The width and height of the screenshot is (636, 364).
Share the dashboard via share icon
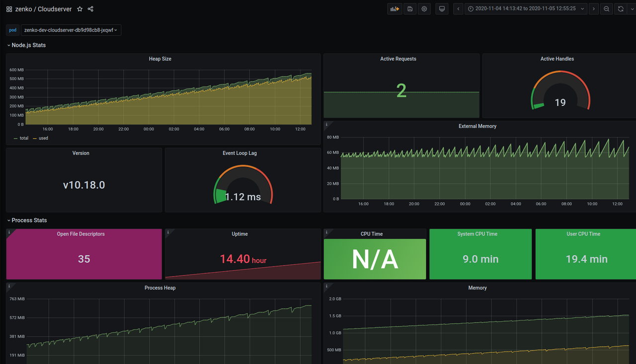90,9
